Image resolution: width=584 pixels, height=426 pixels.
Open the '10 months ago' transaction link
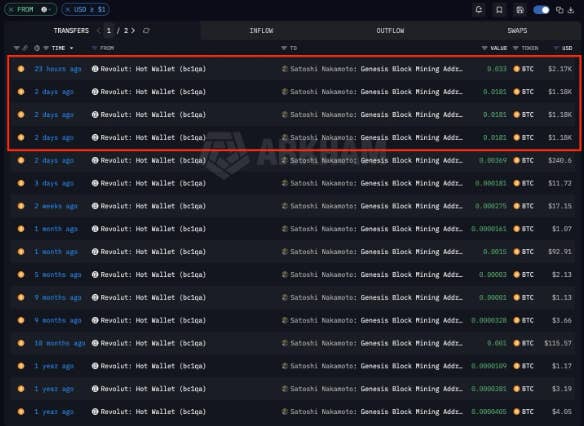click(x=60, y=343)
